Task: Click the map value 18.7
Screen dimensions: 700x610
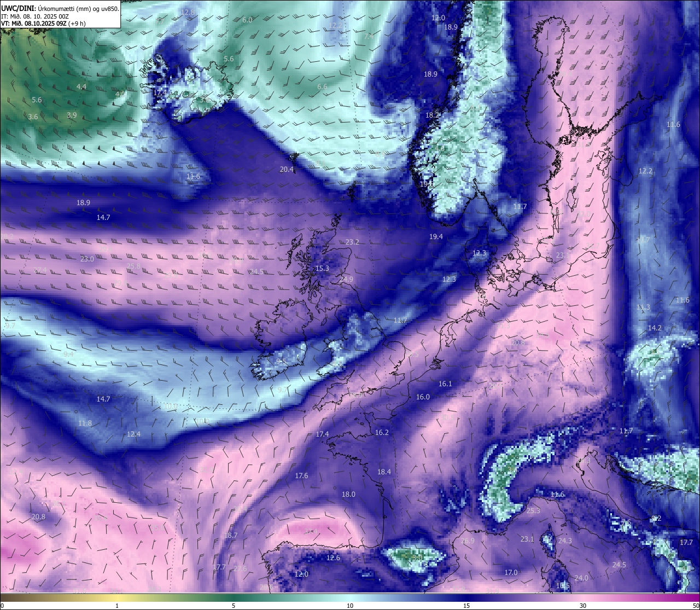Action: coord(231,535)
